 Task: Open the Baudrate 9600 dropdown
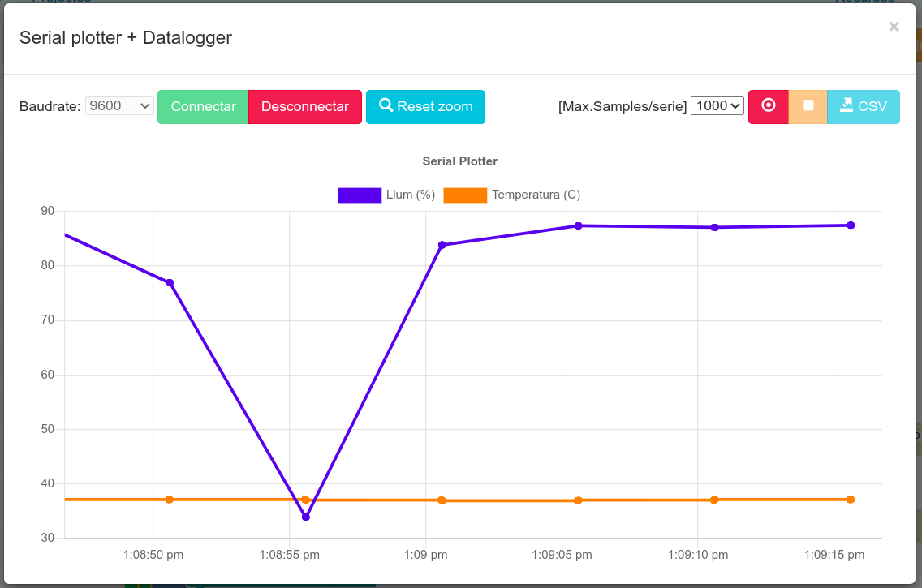tap(119, 105)
